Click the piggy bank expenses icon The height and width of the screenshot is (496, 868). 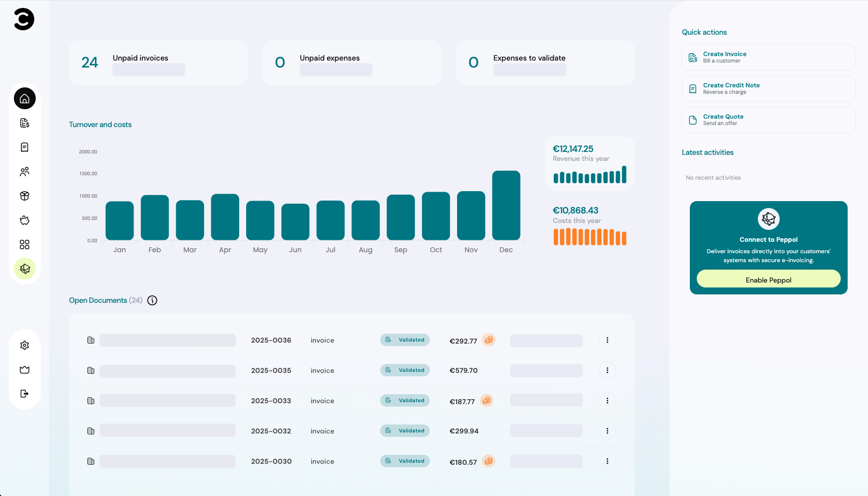pos(24,220)
